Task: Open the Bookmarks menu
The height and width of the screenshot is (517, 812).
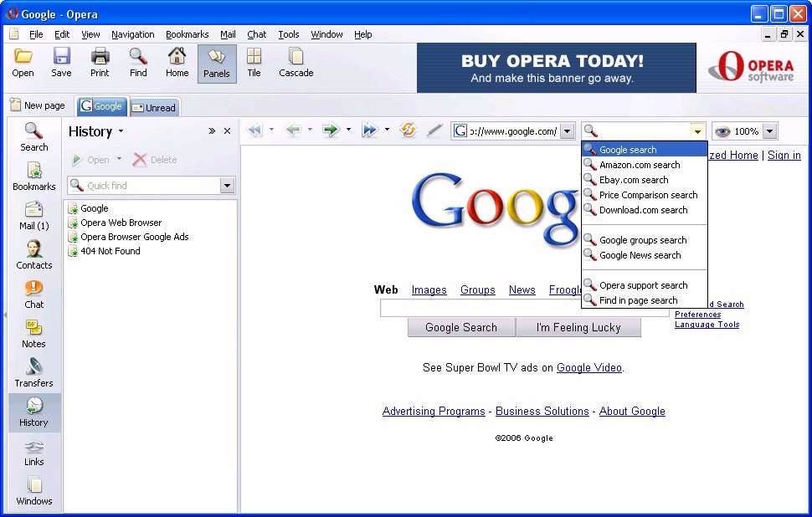Action: 187,34
